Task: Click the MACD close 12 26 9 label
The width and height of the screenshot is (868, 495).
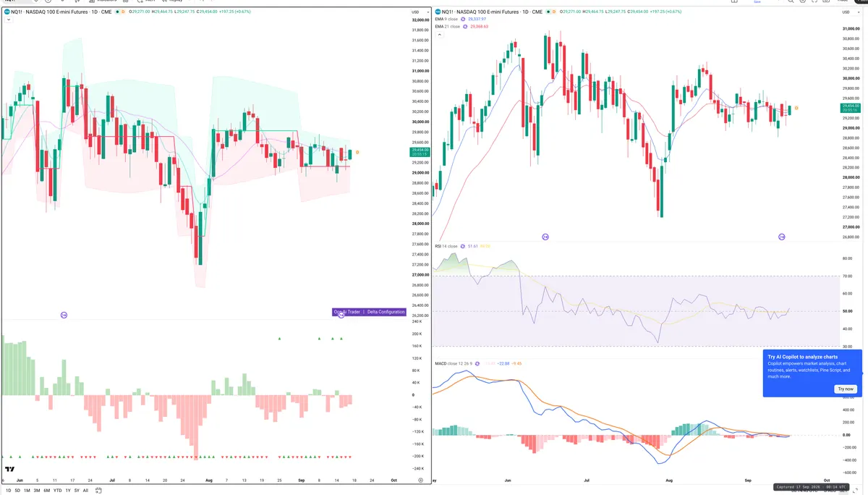Action: coord(454,363)
